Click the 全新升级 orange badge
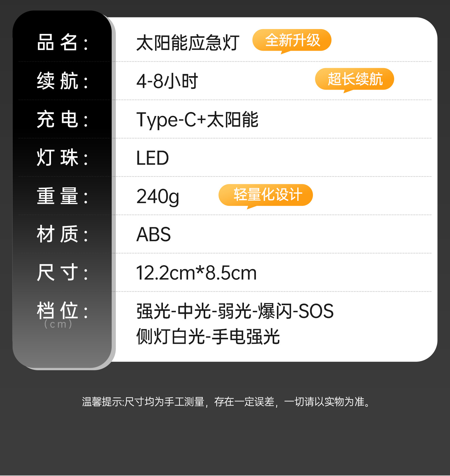The image size is (450, 476). (292, 40)
